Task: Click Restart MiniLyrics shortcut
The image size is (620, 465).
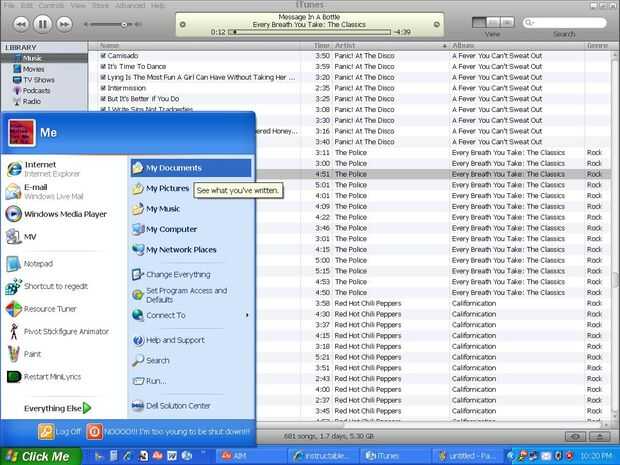Action: pyautogui.click(x=43, y=376)
